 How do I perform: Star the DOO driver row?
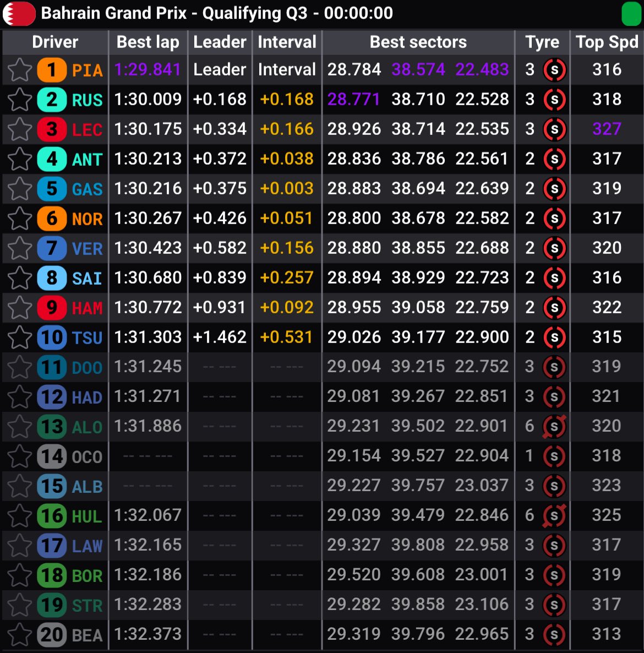(x=20, y=367)
